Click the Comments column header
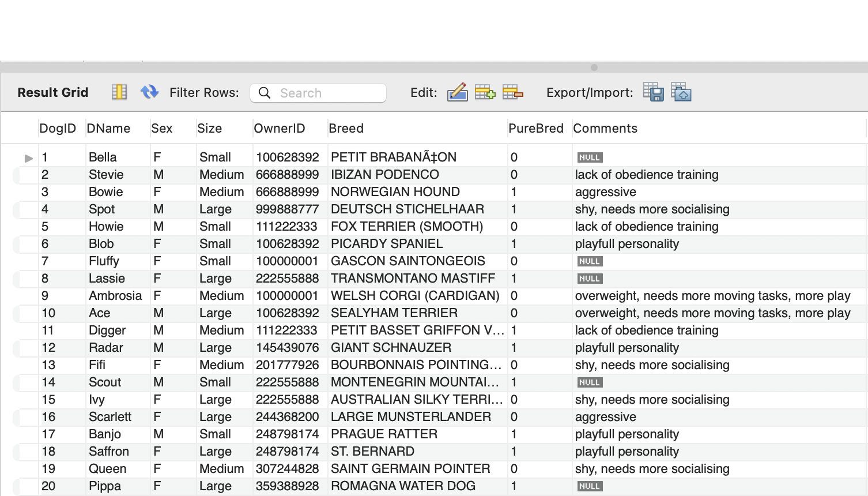Viewport: 868px width, 496px height. coord(606,128)
